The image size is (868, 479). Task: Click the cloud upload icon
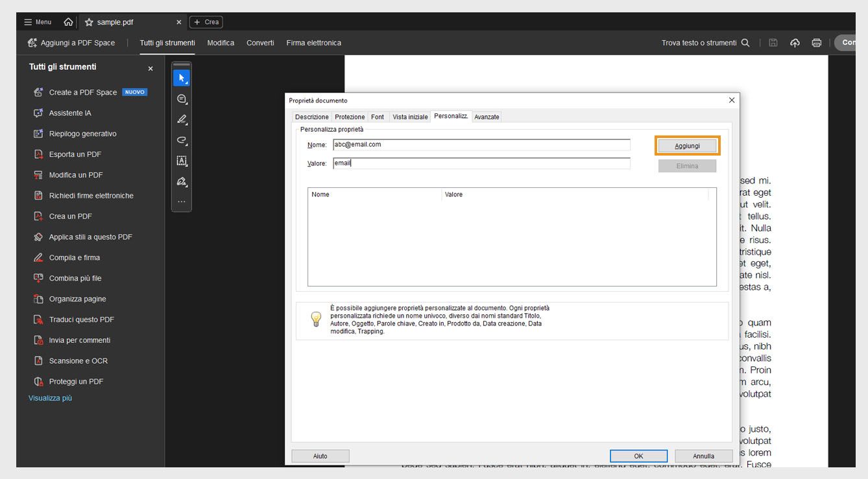click(x=795, y=43)
